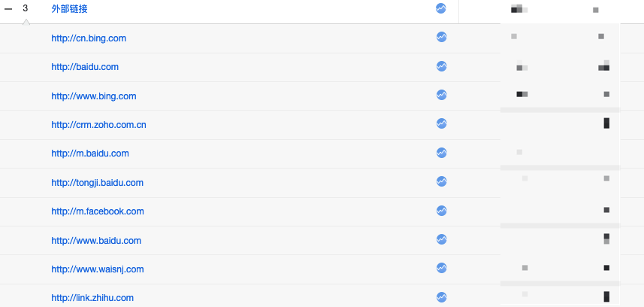The width and height of the screenshot is (644, 307).
Task: View trend chart icon for baidu.com row
Action: tap(442, 66)
